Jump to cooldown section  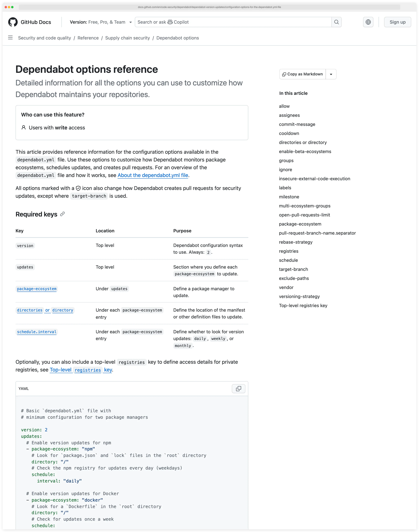[x=289, y=133]
